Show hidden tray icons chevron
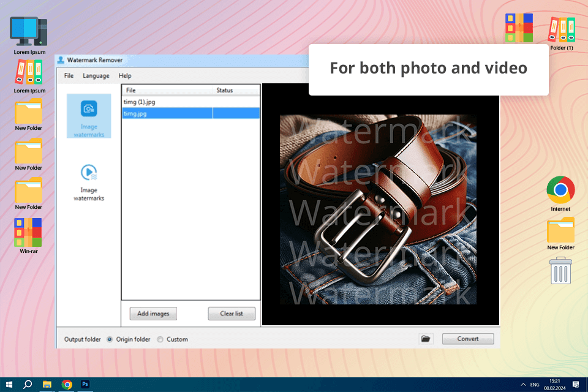Image resolution: width=588 pixels, height=392 pixels. (x=523, y=385)
